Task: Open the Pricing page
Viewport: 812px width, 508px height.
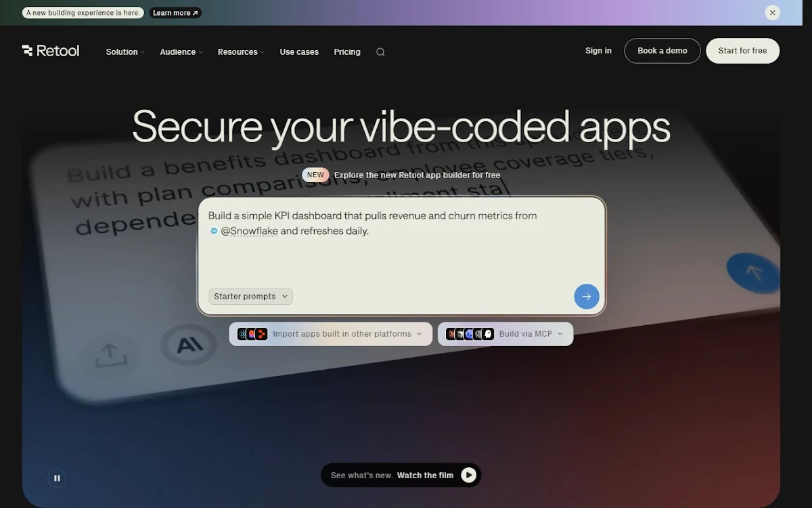Action: pos(347,52)
